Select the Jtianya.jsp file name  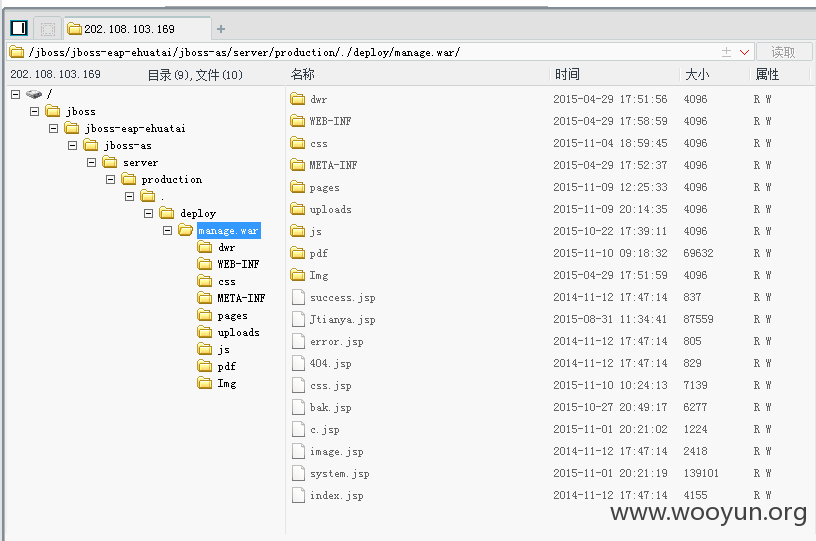[342, 319]
